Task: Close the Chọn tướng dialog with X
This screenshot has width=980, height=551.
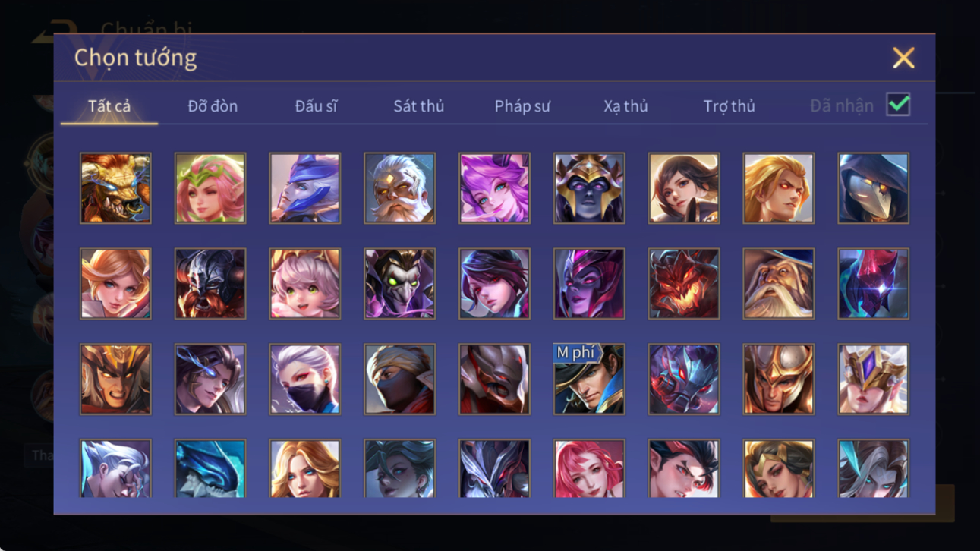Action: point(903,58)
